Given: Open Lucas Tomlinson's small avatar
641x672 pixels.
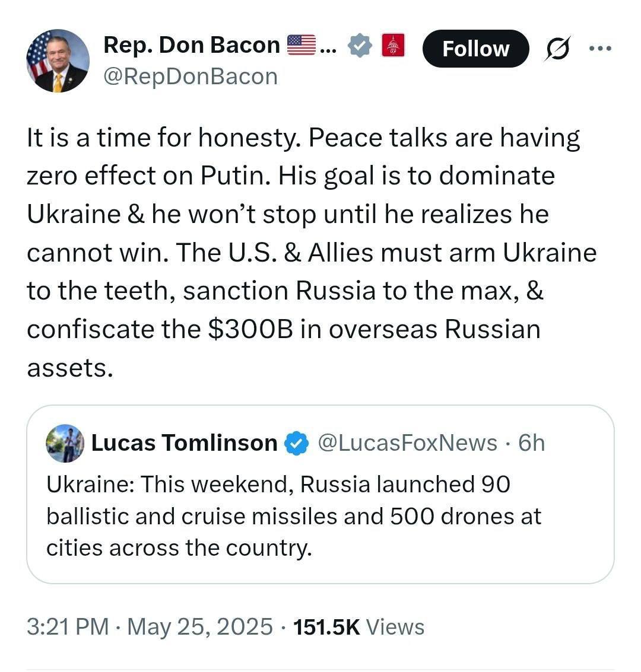Looking at the screenshot, I should pyautogui.click(x=65, y=443).
